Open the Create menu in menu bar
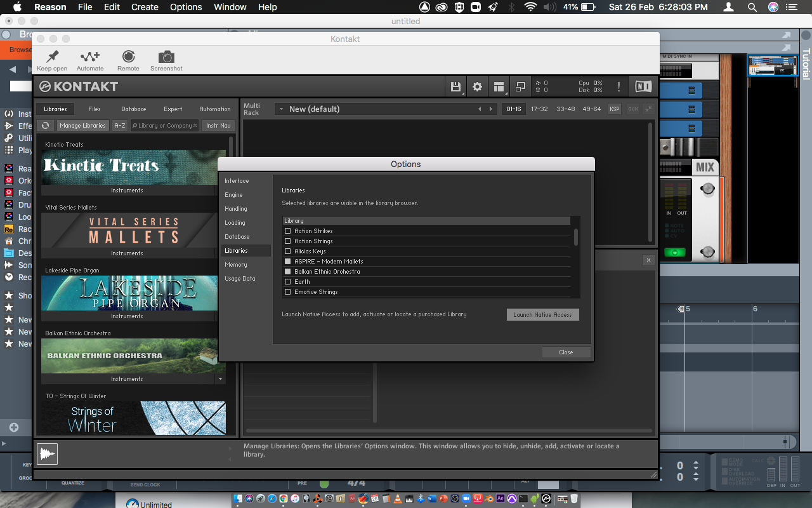 click(145, 7)
